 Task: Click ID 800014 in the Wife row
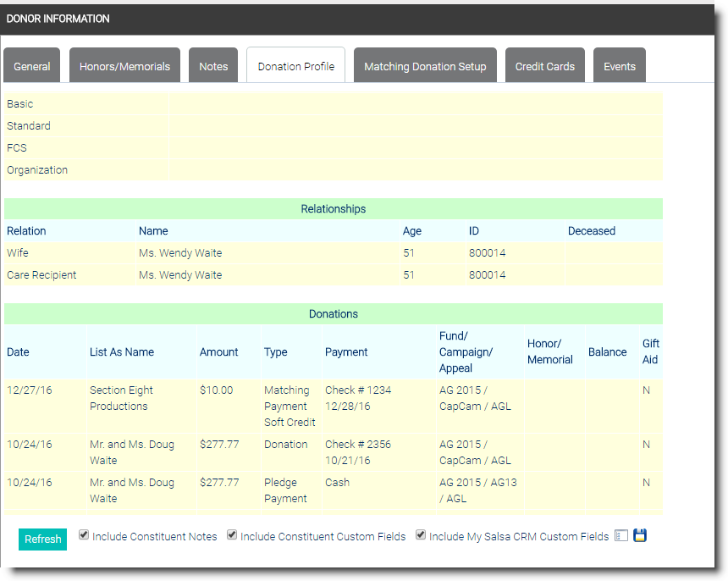[487, 252]
